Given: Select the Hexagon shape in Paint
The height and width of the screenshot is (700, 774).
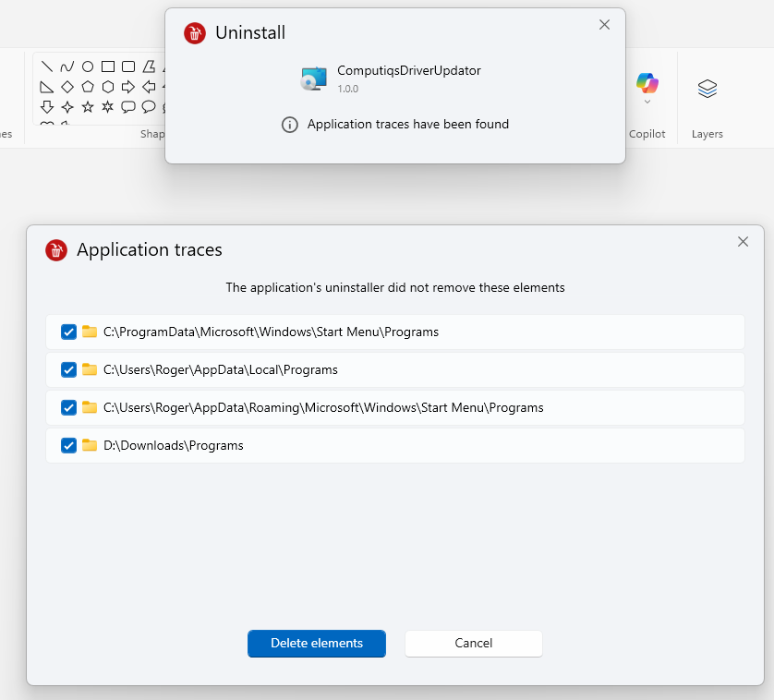Looking at the screenshot, I should (108, 87).
